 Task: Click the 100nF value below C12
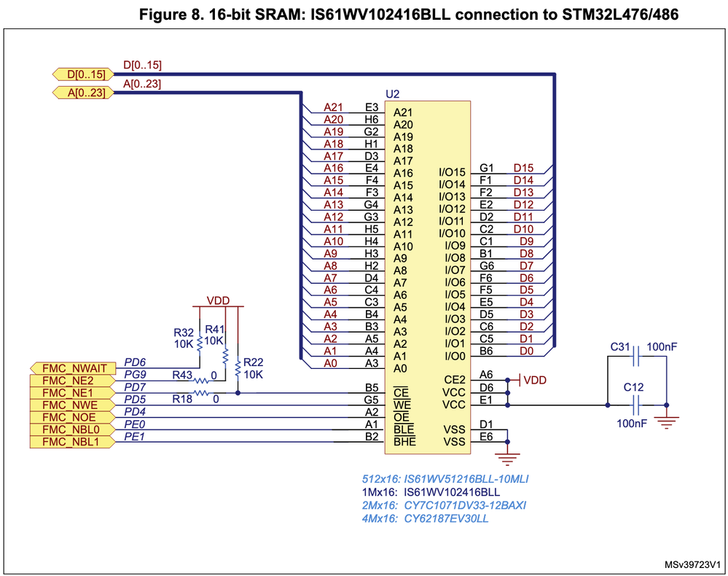point(632,423)
